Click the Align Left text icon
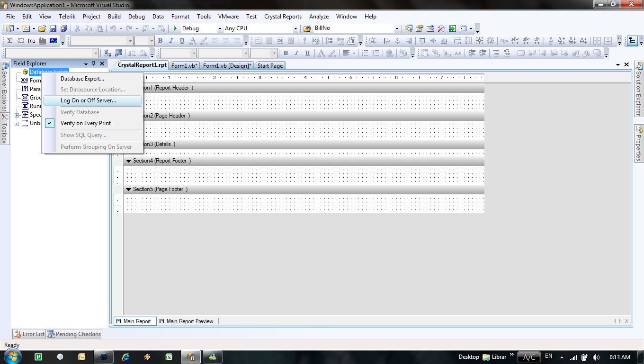Viewport: 644px width, 364px height. [x=215, y=41]
